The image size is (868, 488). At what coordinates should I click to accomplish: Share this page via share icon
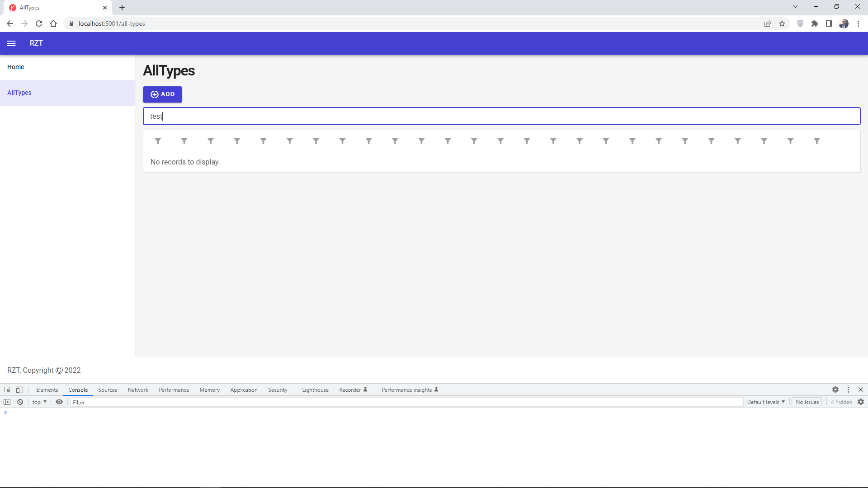click(x=768, y=23)
